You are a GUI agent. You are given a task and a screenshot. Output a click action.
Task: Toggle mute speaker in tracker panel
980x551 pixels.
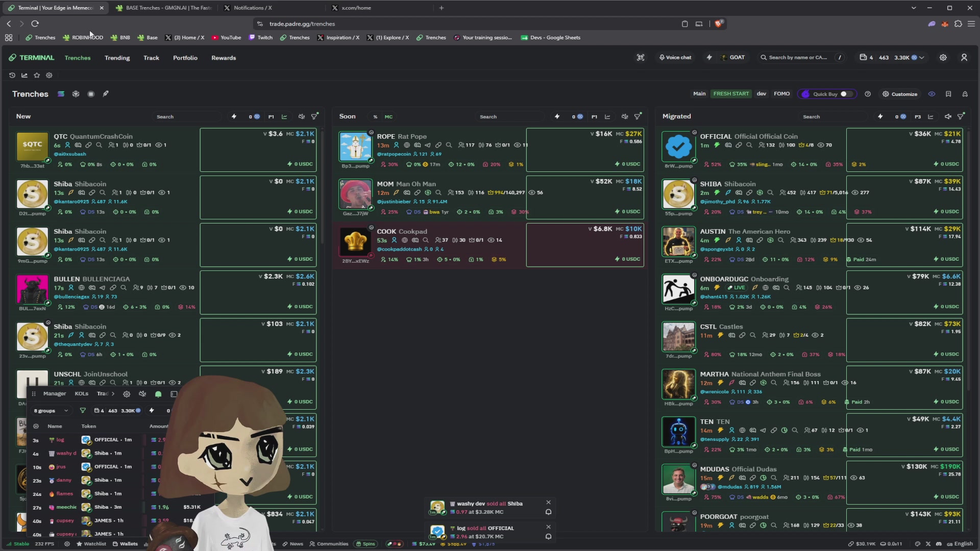(142, 394)
